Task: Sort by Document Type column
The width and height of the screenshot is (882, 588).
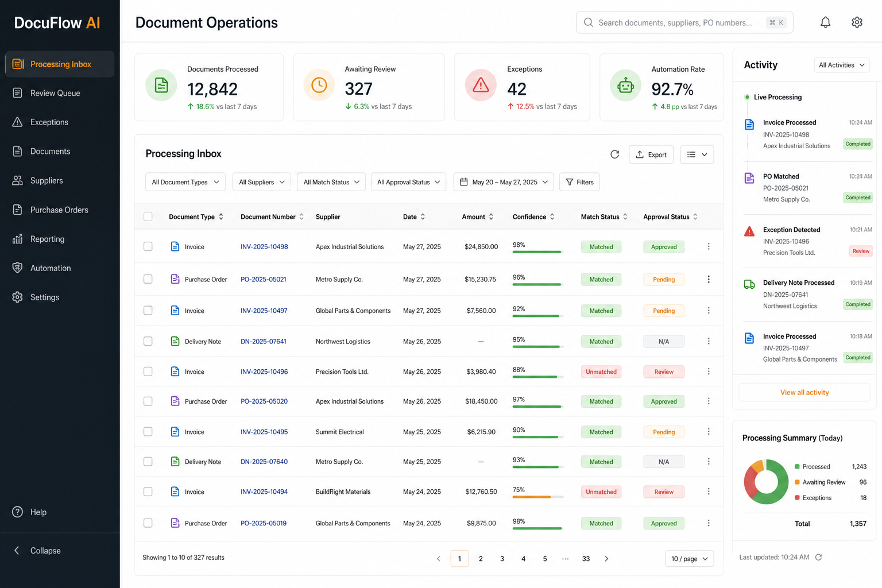Action: 221,216
